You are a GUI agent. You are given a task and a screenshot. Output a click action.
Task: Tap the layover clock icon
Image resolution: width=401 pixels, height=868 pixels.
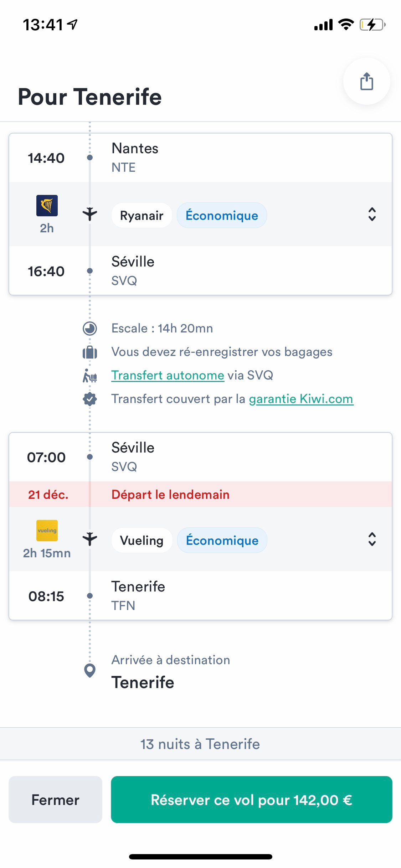point(90,328)
